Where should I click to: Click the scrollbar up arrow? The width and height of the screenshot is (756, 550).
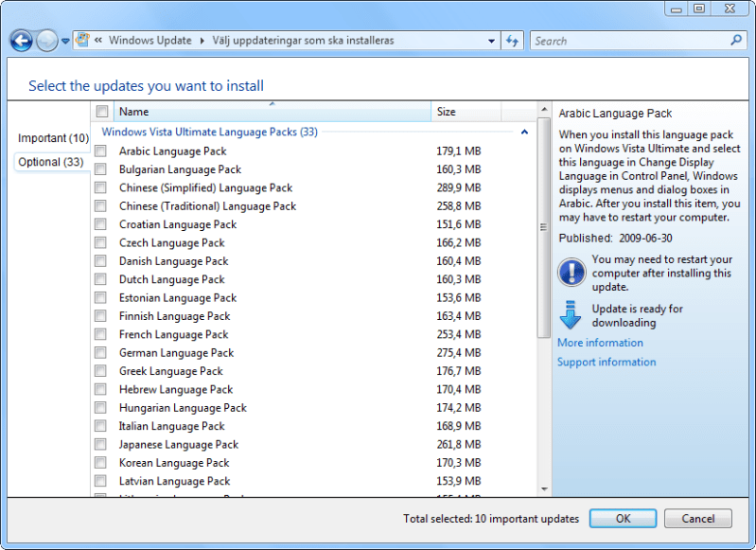544,109
